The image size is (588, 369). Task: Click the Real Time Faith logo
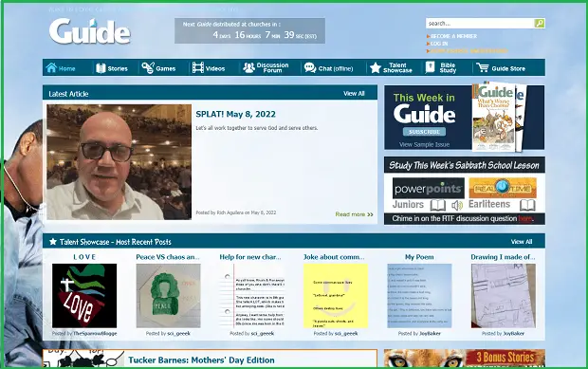[503, 188]
